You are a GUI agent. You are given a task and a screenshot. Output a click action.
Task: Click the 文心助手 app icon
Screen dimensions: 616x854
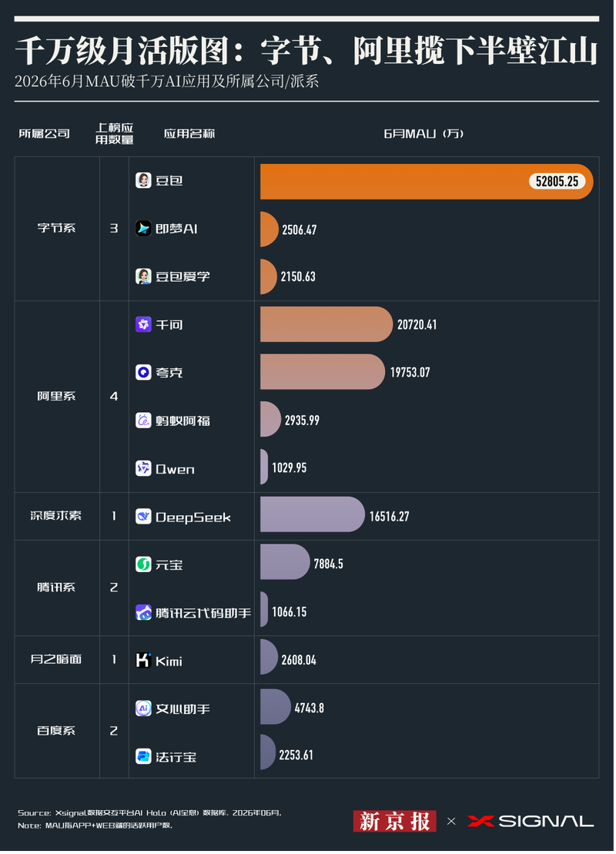(x=144, y=709)
